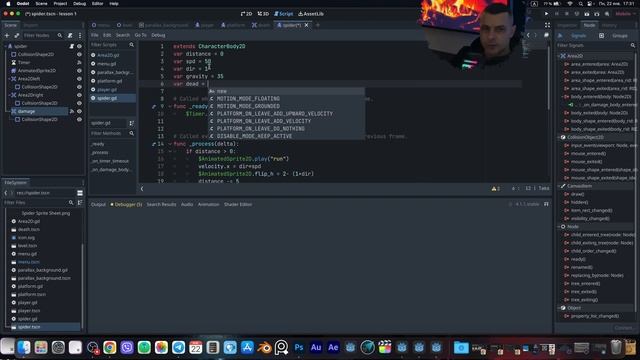This screenshot has width=640, height=360.
Task: Click the warnings indicator in script status bar
Action: (496, 188)
